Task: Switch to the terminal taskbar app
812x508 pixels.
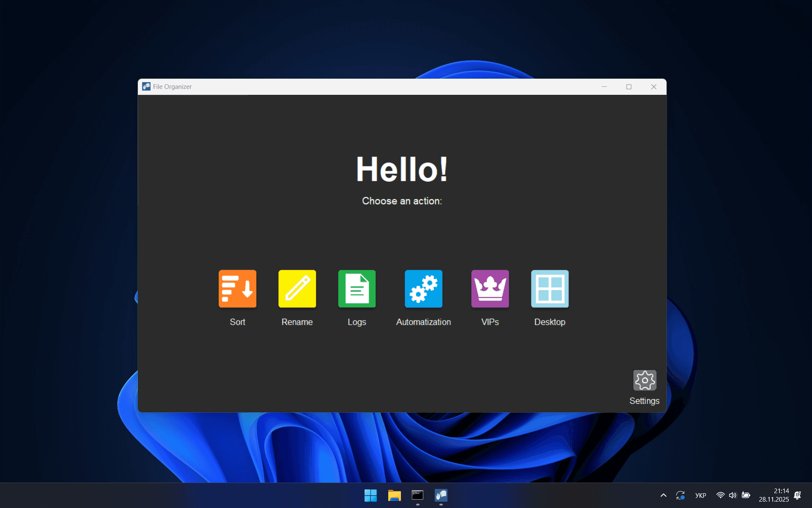Action: coord(417,495)
